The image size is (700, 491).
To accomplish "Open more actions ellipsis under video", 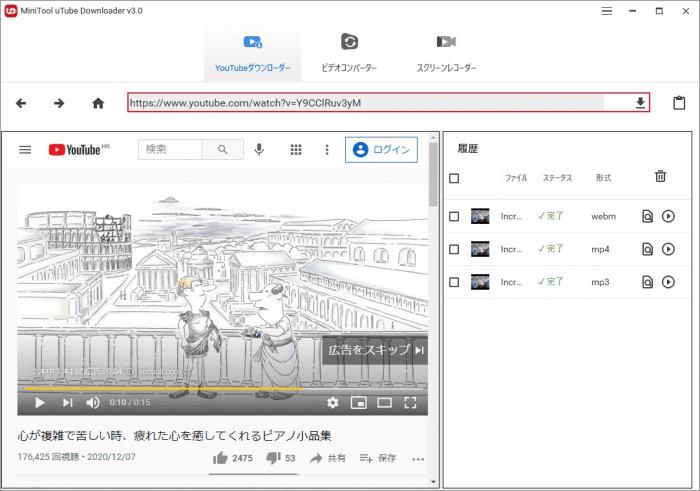I will [x=418, y=459].
